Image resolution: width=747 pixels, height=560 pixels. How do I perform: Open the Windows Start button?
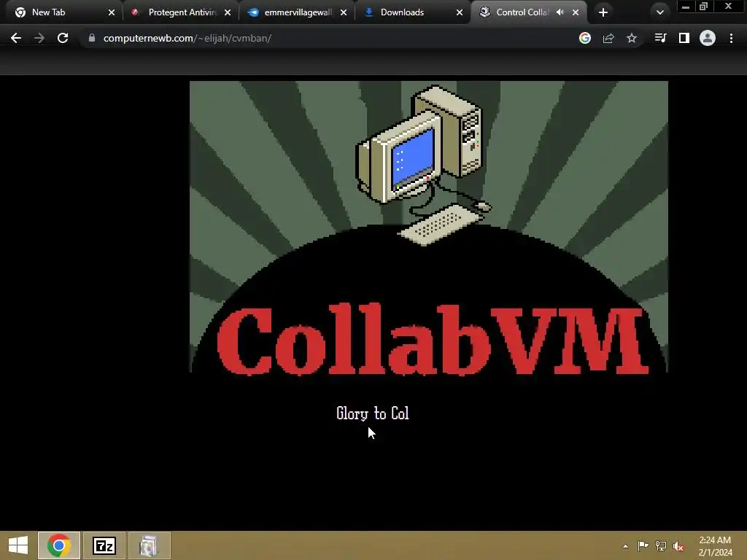[18, 545]
